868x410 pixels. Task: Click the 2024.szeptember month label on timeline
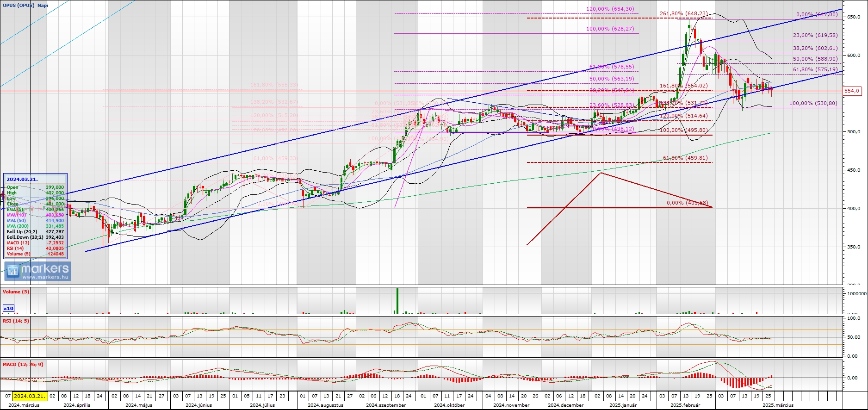click(x=386, y=405)
